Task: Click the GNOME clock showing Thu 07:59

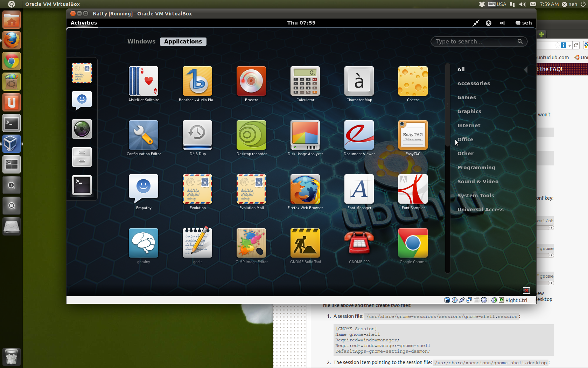Action: [x=301, y=23]
